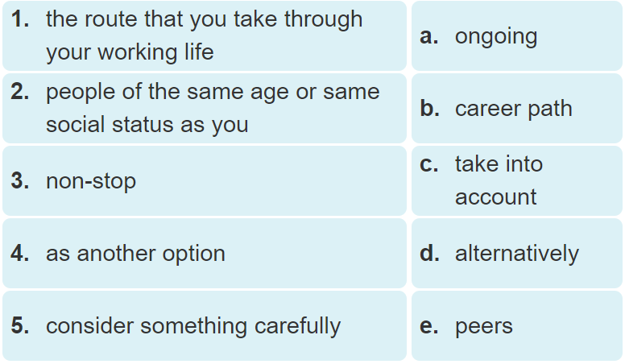Select the 'non-stop' definition card
Screen dimensions: 625x364
(x=205, y=181)
